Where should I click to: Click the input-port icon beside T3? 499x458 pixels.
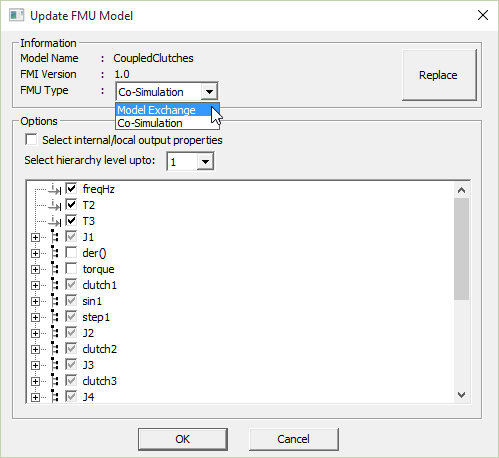pos(55,221)
